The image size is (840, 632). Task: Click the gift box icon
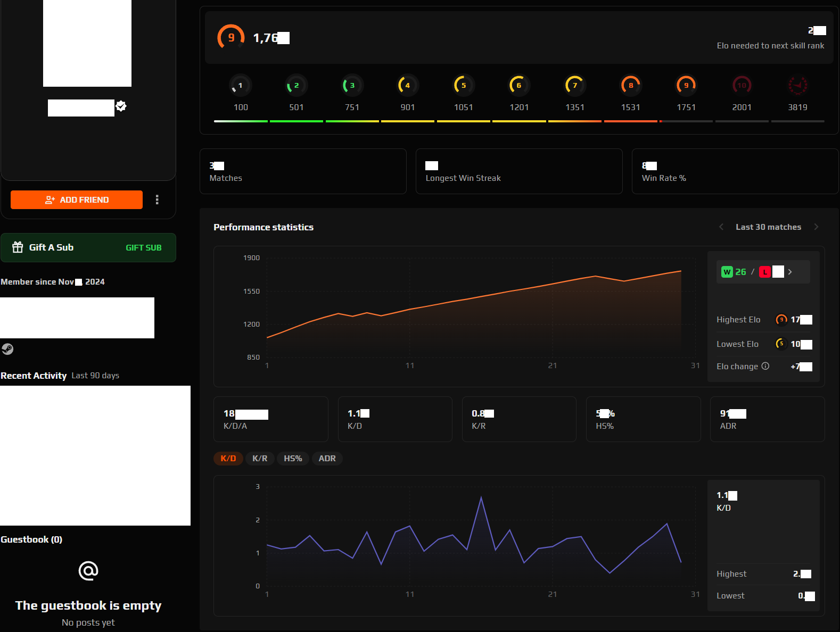pyautogui.click(x=18, y=247)
